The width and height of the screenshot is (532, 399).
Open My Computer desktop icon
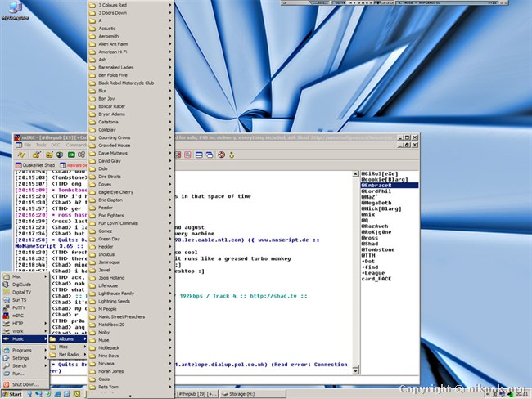(x=15, y=11)
